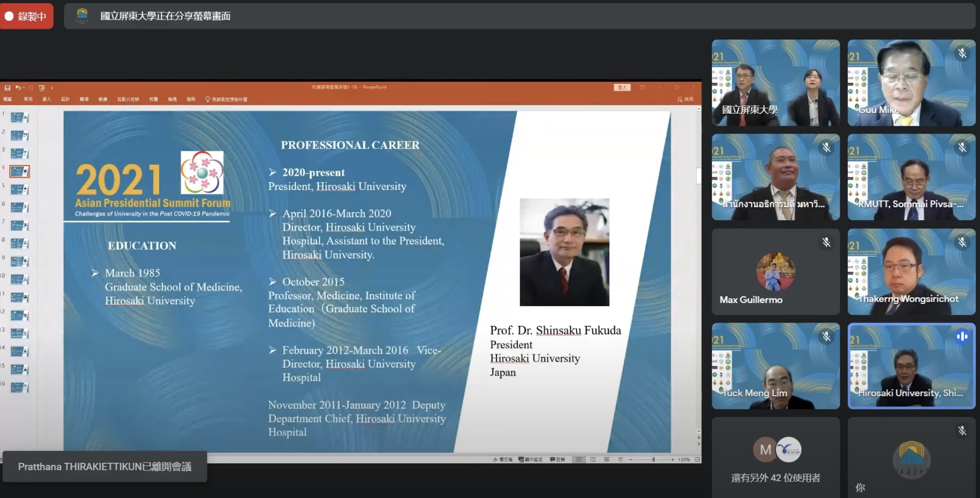
Task: Switch to the 常用 (Home) ribbon tab
Action: pyautogui.click(x=28, y=99)
